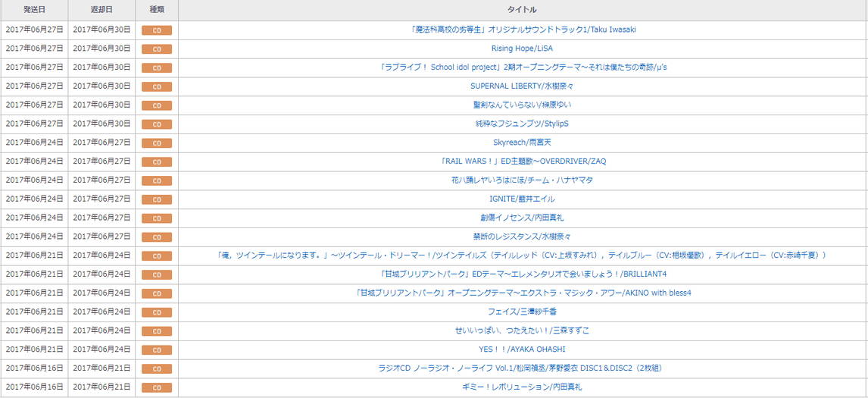Open the 'せいいっぱい、つたえたい!' title link

[x=522, y=331]
